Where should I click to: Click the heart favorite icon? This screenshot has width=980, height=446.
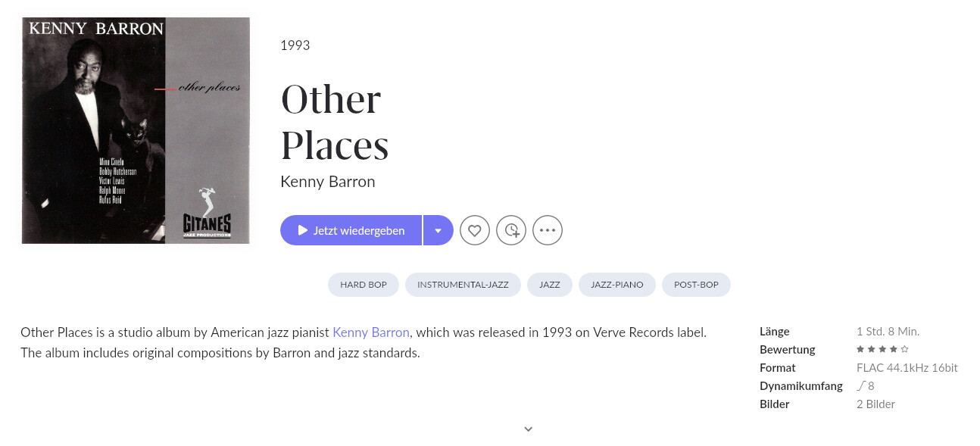point(475,230)
